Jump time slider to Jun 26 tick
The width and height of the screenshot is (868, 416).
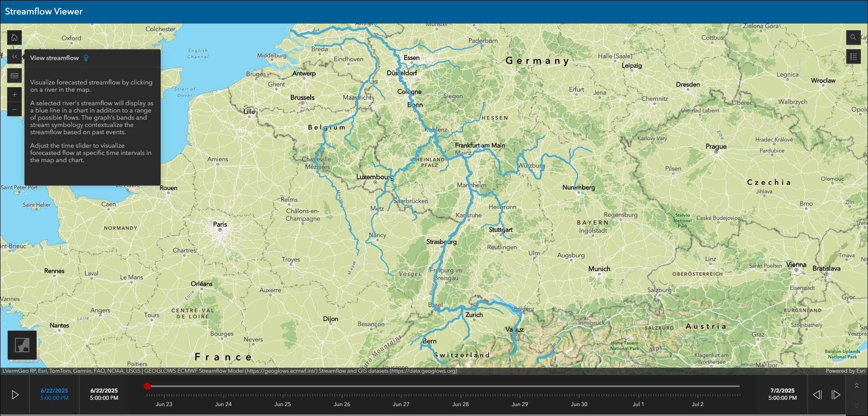coord(342,404)
